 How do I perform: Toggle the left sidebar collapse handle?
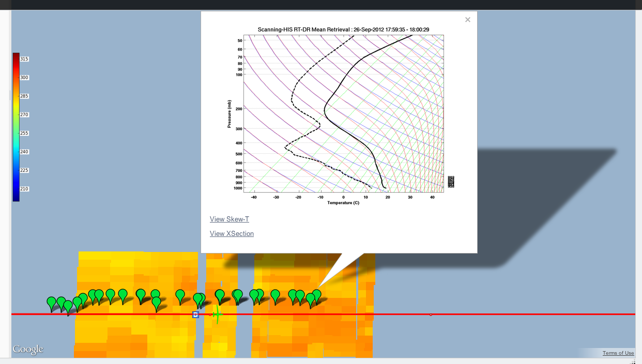click(x=10, y=96)
